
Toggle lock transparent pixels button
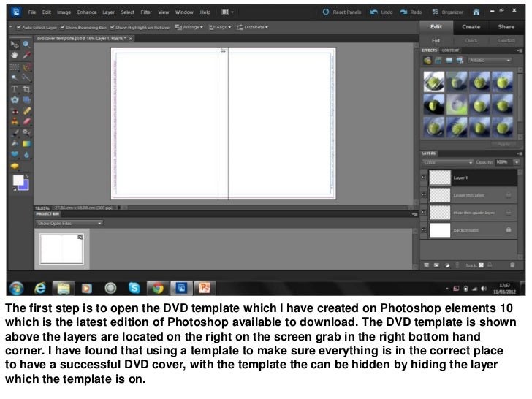pos(481,265)
